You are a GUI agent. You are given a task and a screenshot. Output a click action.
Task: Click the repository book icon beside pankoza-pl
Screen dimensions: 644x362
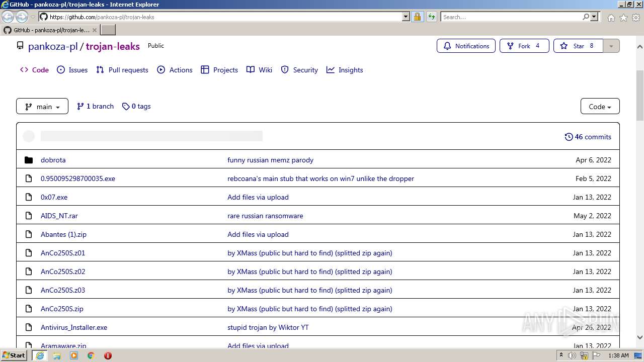point(20,46)
